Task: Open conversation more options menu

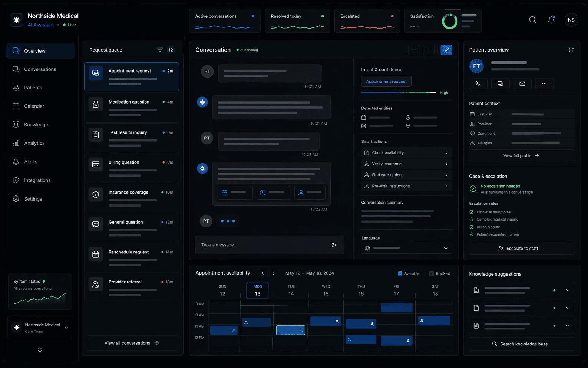Action: point(414,50)
